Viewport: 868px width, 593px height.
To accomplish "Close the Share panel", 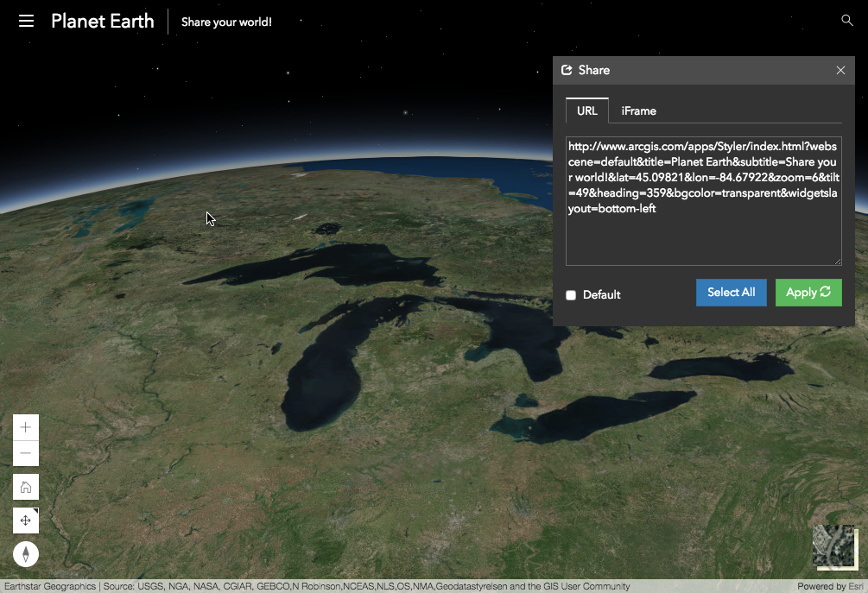I will pos(840,70).
